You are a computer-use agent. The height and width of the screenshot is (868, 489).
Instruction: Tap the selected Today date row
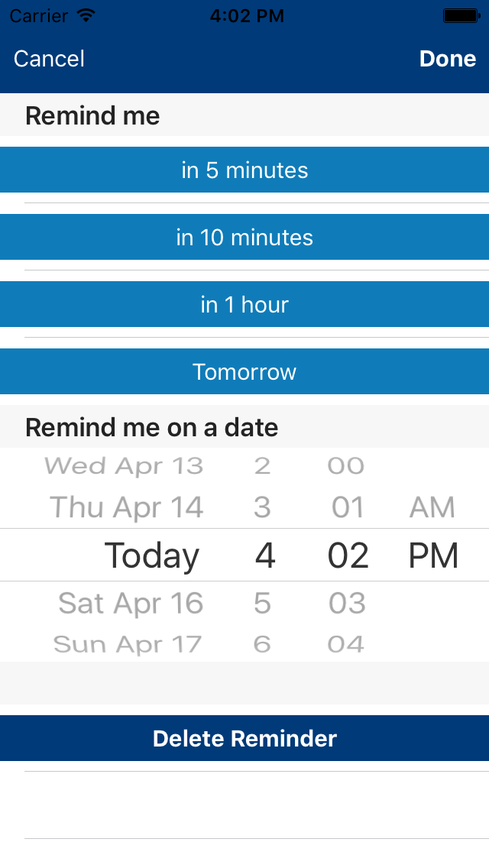[151, 555]
